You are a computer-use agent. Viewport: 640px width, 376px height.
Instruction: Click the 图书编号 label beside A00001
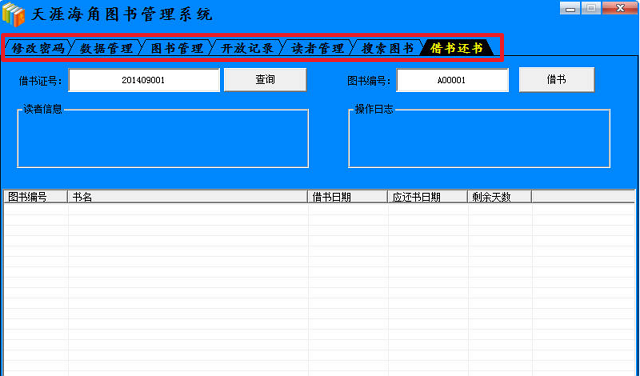[369, 81]
